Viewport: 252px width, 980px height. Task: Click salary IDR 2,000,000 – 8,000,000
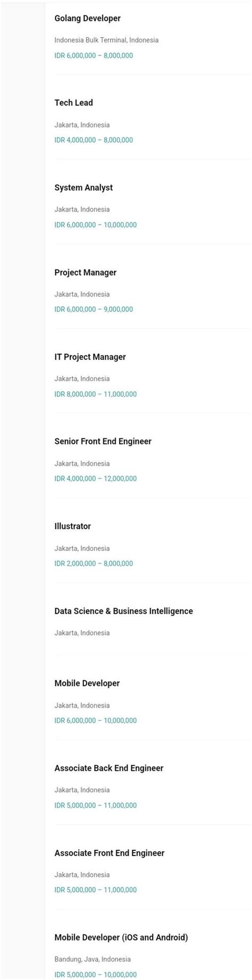94,563
